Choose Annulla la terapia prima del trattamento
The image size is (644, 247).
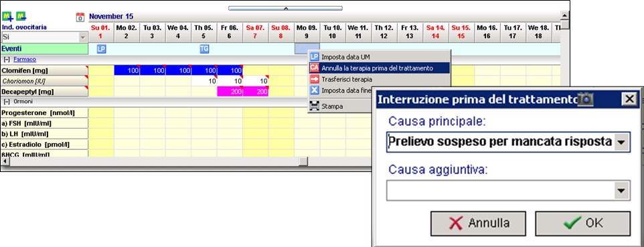377,68
